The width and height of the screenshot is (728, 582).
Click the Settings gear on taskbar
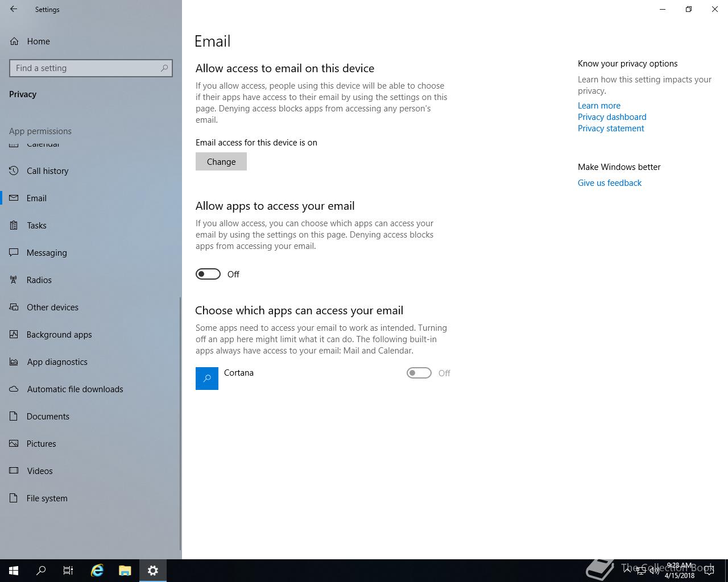(x=152, y=571)
